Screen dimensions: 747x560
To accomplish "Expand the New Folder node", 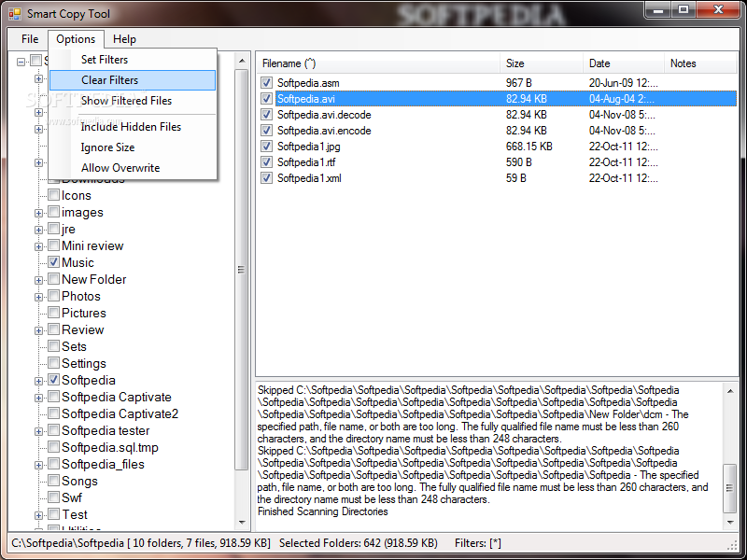I will click(x=38, y=280).
